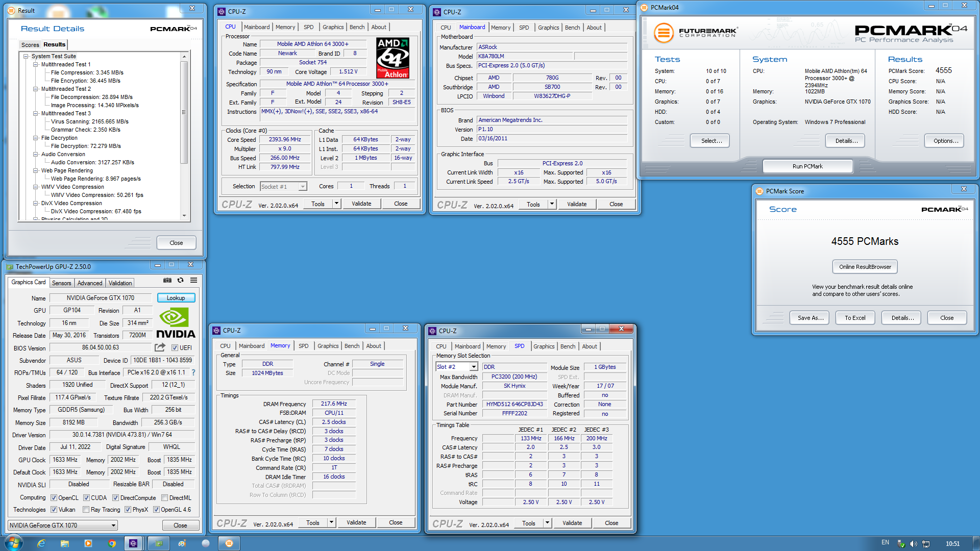Switch to PCMark04 via taskbar icon

coord(229,543)
